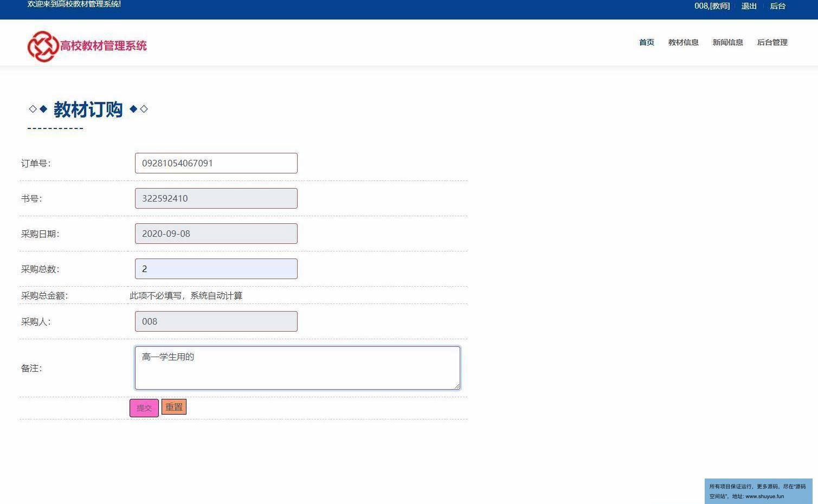Select the 采购日期 date field
The image size is (818, 504).
[x=216, y=234]
